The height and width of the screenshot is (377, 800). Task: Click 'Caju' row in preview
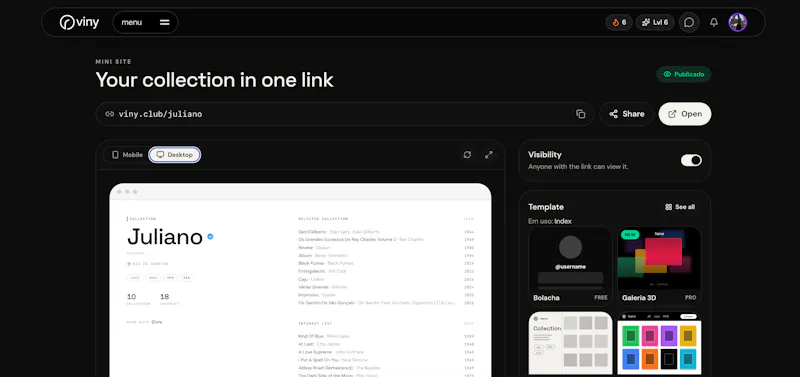386,279
